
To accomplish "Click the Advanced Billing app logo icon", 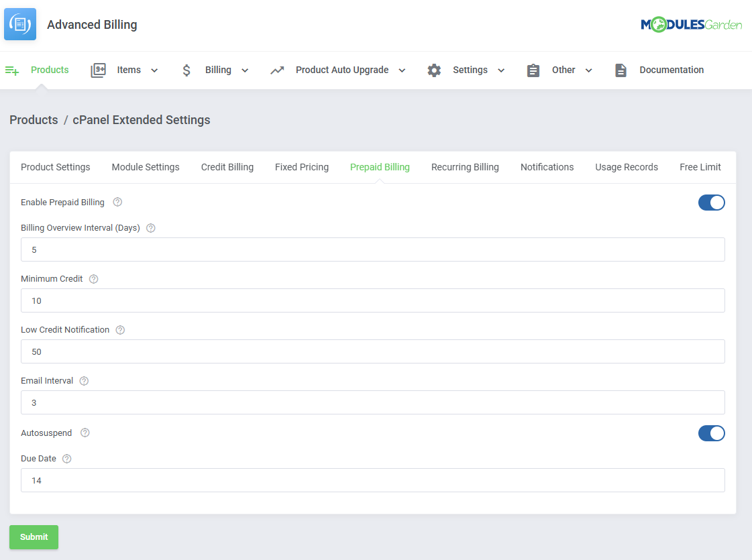I will (x=20, y=24).
